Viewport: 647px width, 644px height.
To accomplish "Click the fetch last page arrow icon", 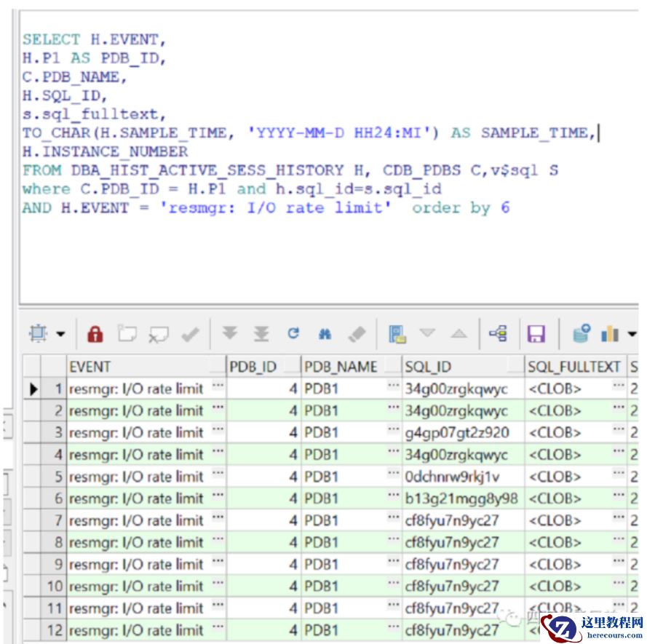I will click(261, 333).
